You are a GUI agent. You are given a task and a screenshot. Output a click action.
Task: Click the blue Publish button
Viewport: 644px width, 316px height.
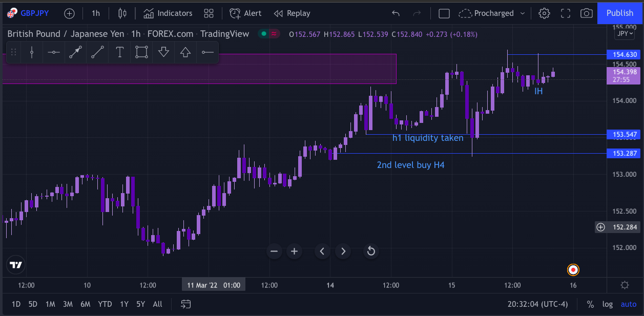pyautogui.click(x=620, y=13)
